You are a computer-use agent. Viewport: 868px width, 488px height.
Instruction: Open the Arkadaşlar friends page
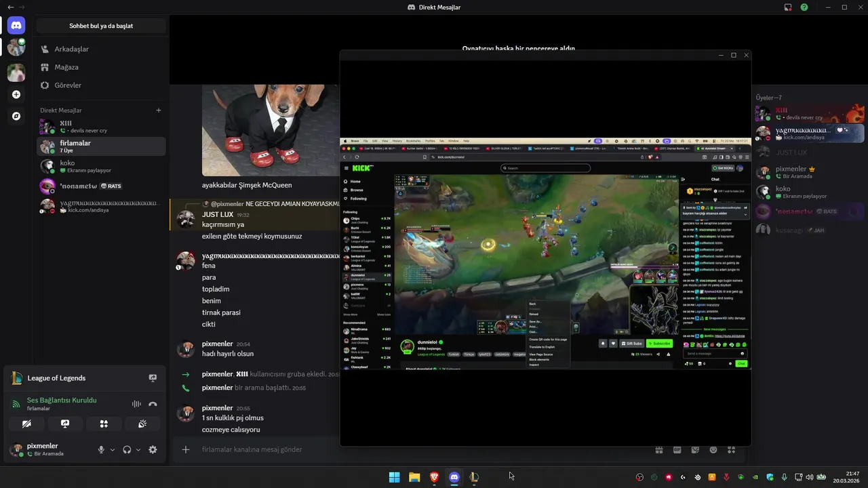101,49
